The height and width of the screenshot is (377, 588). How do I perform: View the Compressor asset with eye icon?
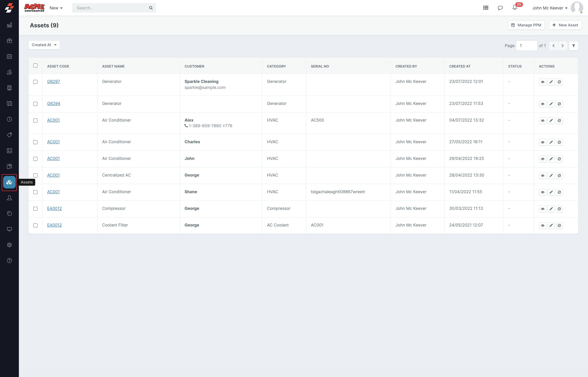pyautogui.click(x=543, y=209)
